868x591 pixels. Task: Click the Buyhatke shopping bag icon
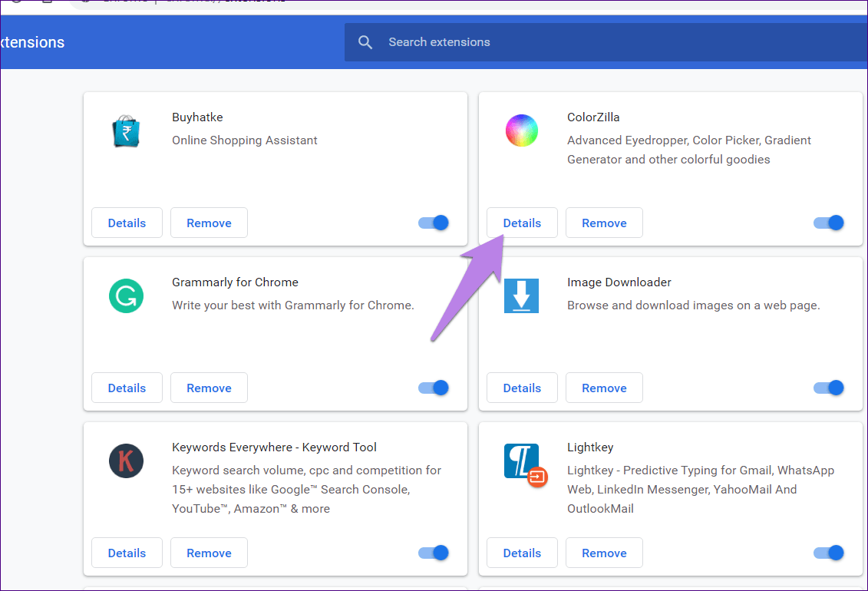pos(126,131)
